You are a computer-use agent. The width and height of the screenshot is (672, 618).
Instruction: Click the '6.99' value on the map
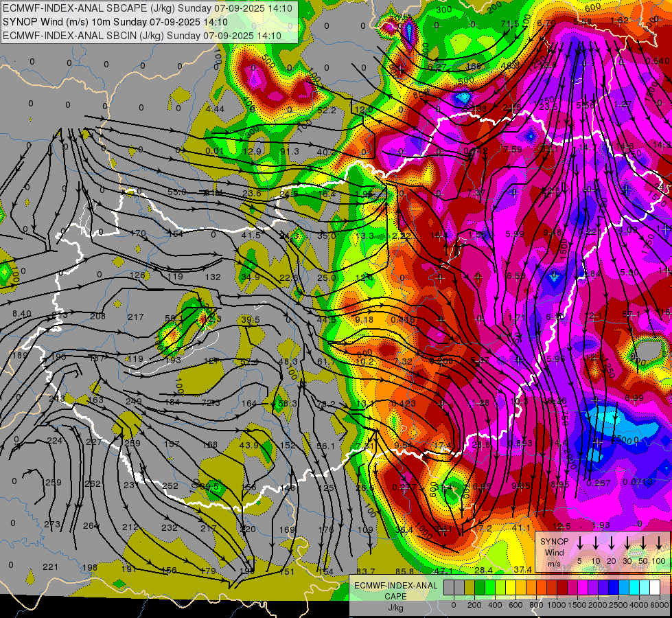point(634,398)
